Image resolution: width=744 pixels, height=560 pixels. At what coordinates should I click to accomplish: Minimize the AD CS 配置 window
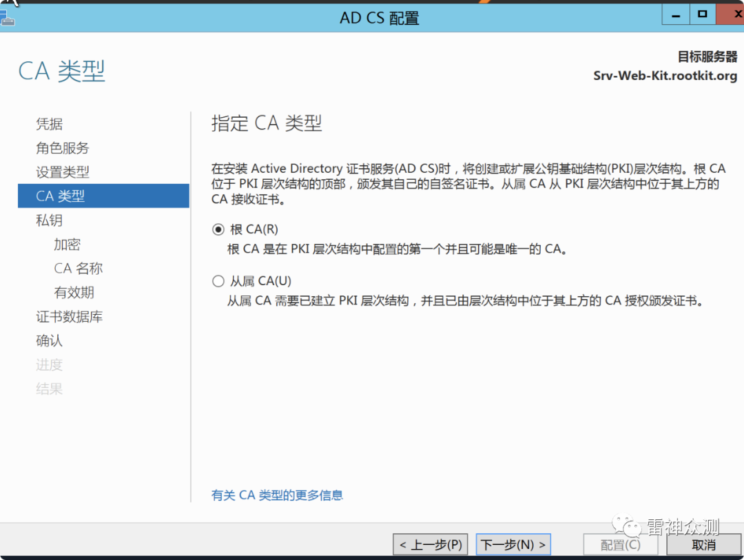[676, 14]
